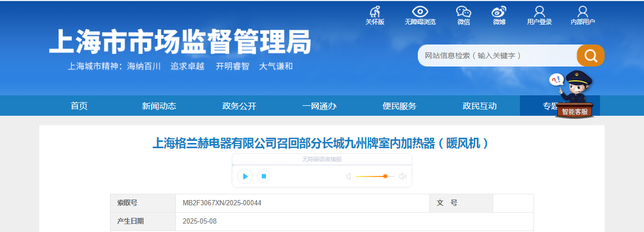Viewport: 644px width, 232px height.
Task: Click the 用户登录 user icon
Action: [539, 12]
